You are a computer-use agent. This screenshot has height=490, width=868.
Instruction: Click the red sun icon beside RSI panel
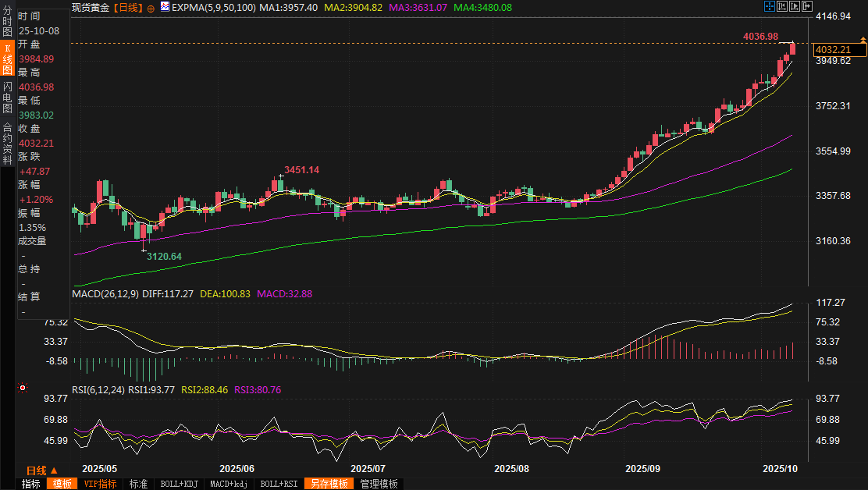(23, 388)
